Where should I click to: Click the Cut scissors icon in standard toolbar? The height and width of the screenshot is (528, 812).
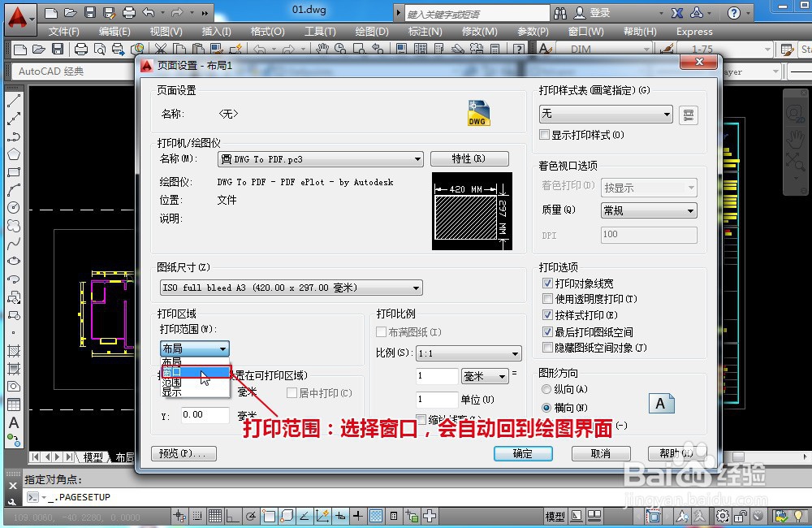pos(161,50)
